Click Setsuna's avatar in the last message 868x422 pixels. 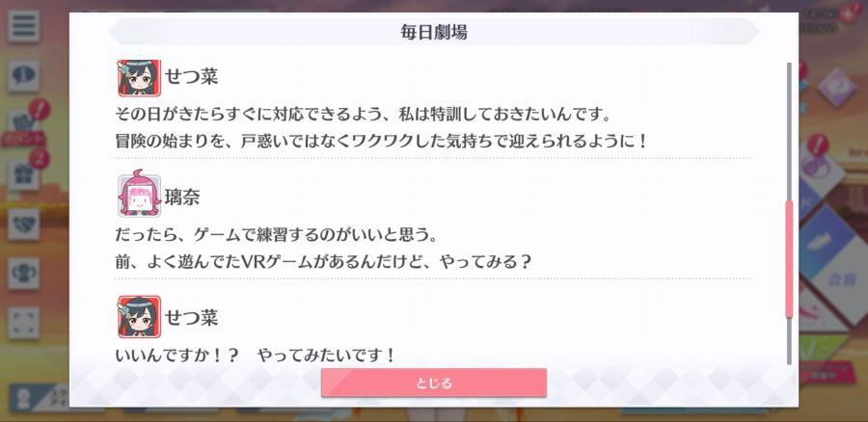[139, 316]
